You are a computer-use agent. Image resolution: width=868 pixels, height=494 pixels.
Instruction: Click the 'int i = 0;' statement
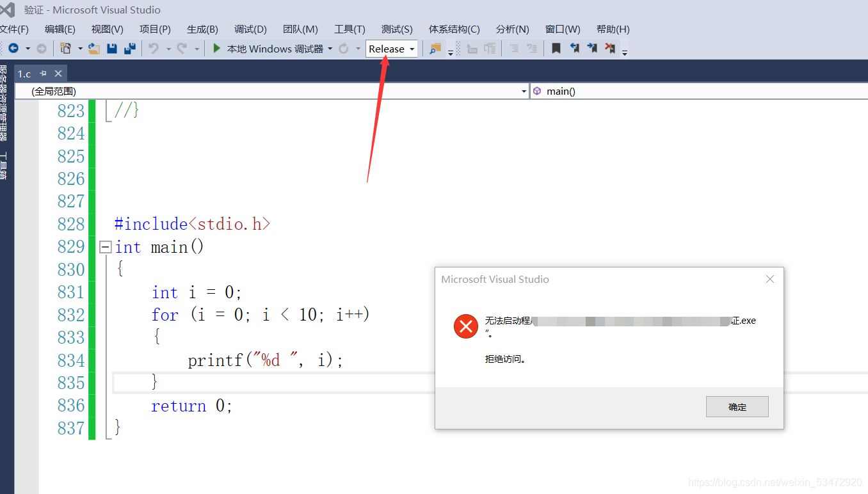pos(197,292)
